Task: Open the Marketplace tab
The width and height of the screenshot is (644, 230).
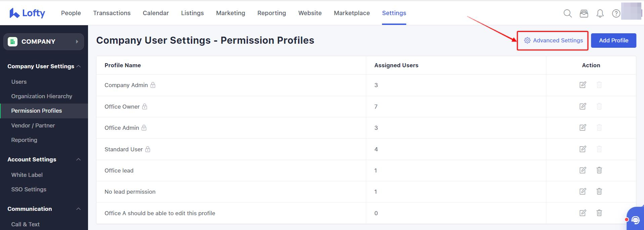Action: [x=352, y=13]
